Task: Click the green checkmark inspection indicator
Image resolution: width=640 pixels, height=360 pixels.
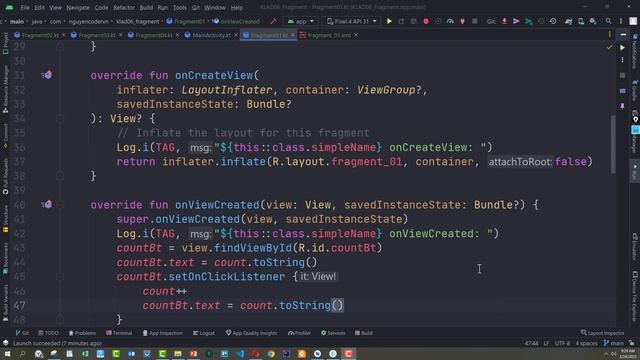Action: [609, 47]
